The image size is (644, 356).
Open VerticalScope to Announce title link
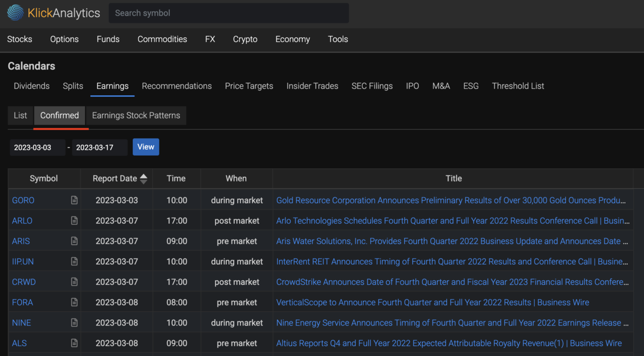coord(433,302)
